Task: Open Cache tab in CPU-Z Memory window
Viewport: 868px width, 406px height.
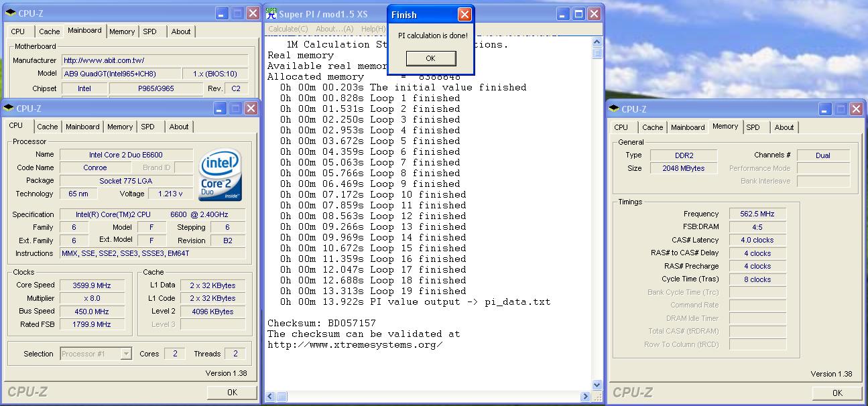Action: tap(653, 127)
